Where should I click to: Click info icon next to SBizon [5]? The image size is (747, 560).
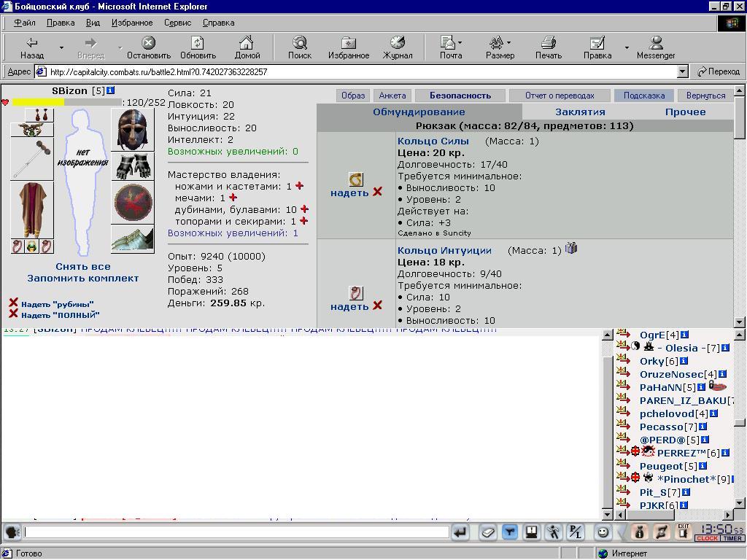[x=111, y=90]
